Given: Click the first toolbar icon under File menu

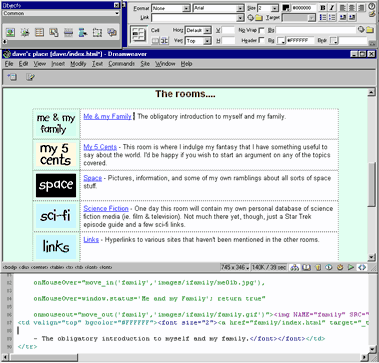Looking at the screenshot, I should coord(12,77).
